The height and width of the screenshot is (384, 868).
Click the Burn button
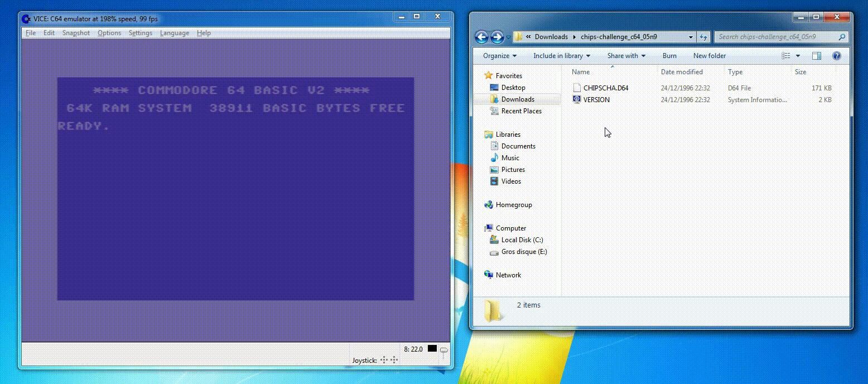click(x=669, y=56)
